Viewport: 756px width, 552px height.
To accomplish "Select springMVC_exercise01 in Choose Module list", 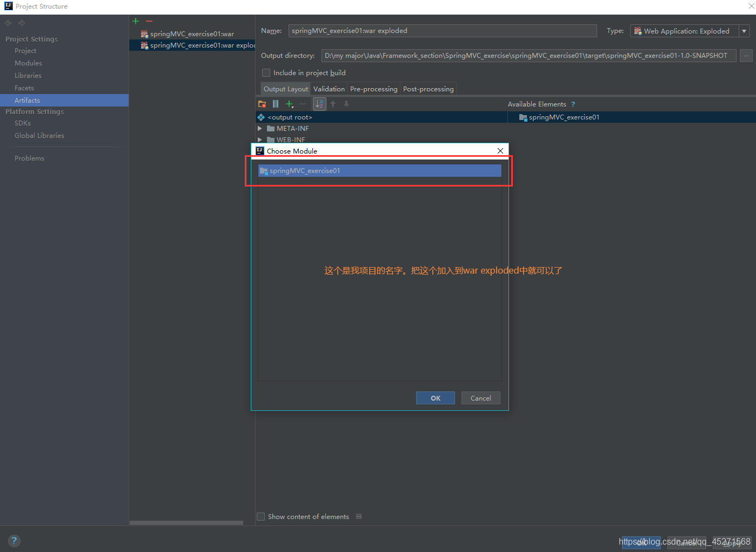I will click(x=380, y=171).
